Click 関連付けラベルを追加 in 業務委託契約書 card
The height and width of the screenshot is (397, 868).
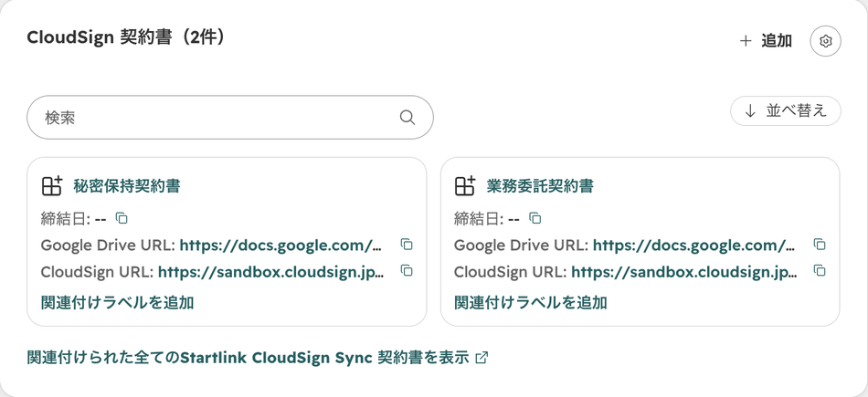(530, 302)
